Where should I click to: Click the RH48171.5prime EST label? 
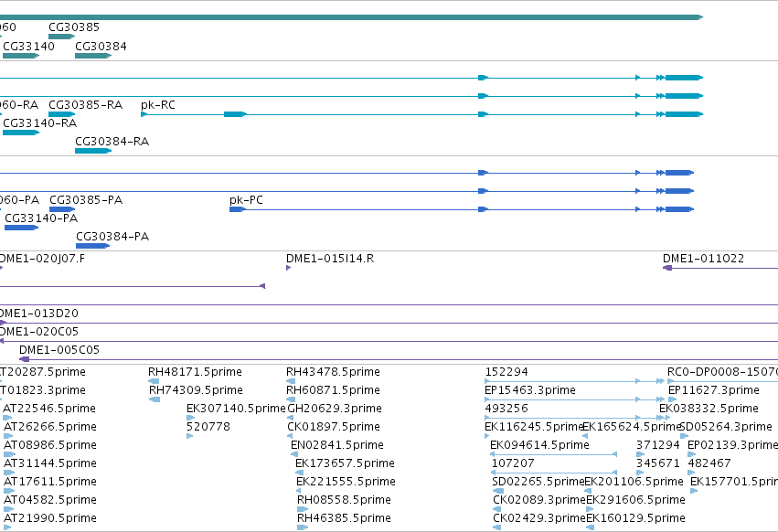(195, 372)
